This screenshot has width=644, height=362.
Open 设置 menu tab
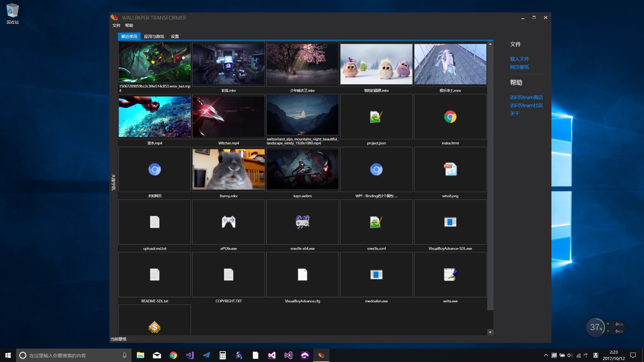175,36
